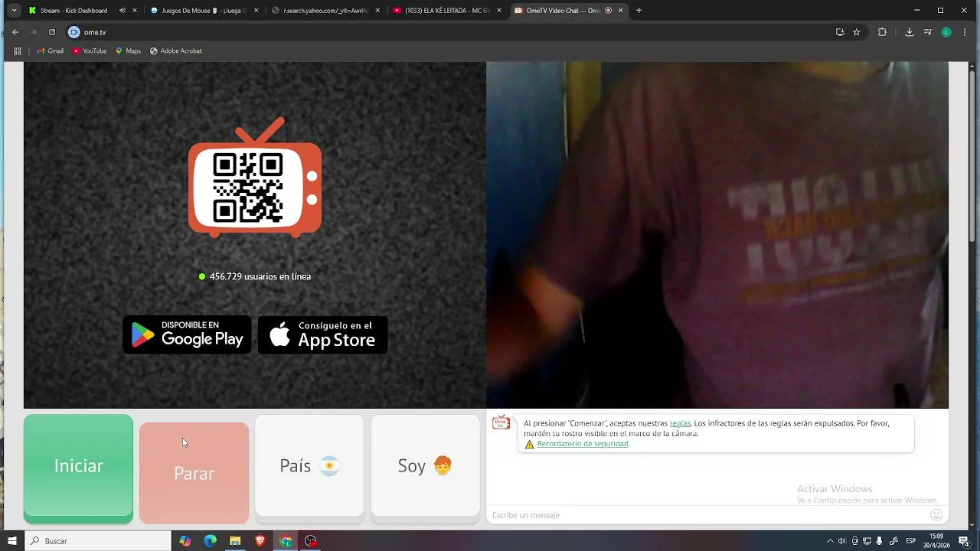The height and width of the screenshot is (551, 980).
Task: Open the Windows Start menu
Action: (11, 541)
